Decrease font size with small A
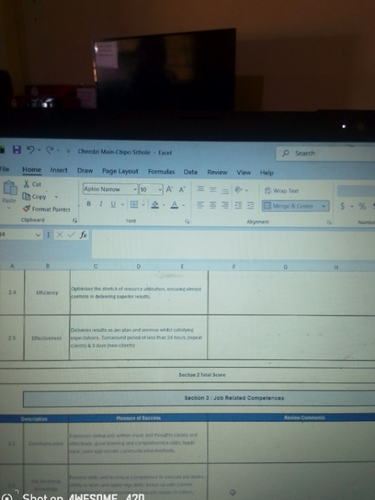This screenshot has height=500, width=375. [182, 190]
